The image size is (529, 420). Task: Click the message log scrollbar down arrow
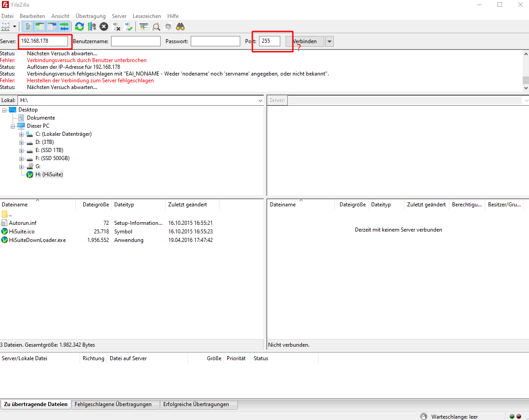(525, 88)
